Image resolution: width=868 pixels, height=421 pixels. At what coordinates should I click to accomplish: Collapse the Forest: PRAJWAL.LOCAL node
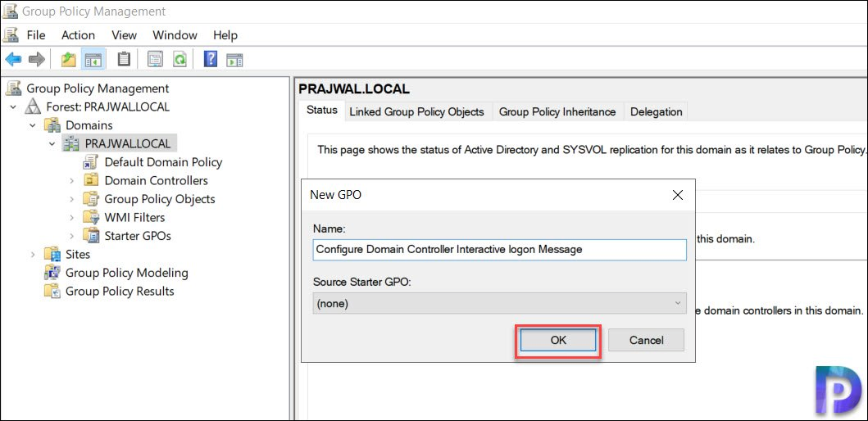(13, 106)
